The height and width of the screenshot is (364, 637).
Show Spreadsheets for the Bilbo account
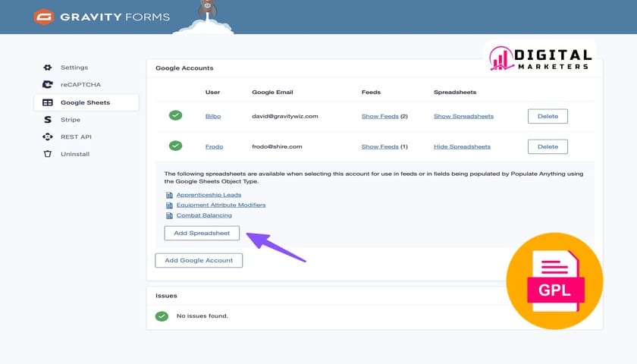[x=463, y=116]
